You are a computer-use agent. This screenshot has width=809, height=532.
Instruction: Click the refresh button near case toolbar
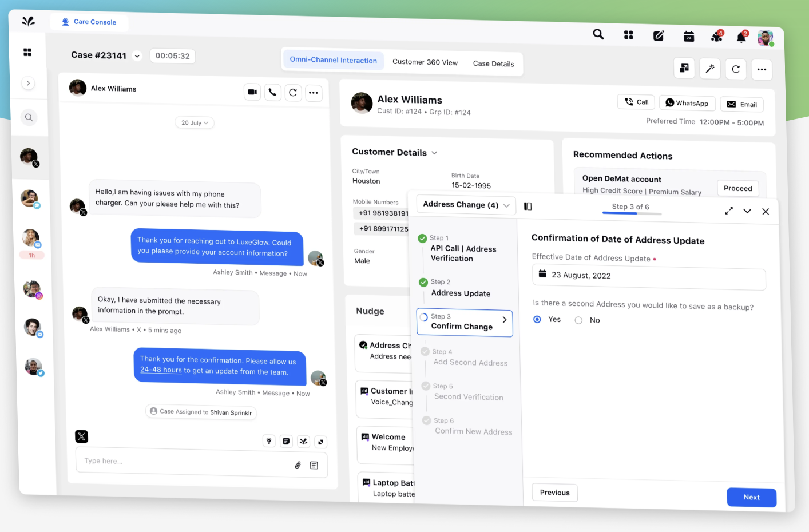pyautogui.click(x=736, y=69)
